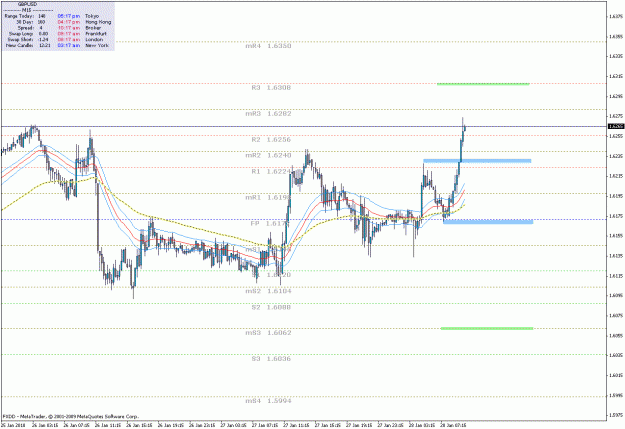Click the R3 1.6308 pivot label
This screenshot has width=625, height=429.
click(x=271, y=88)
